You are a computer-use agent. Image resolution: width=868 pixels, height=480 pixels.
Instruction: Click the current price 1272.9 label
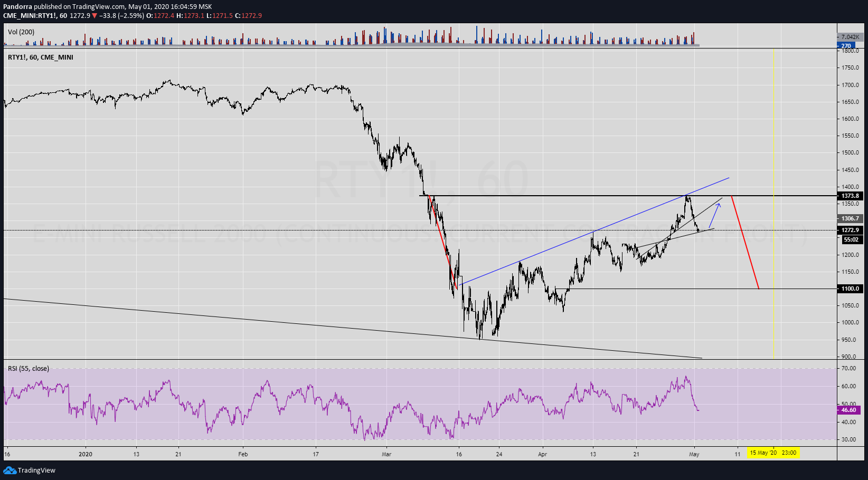[x=850, y=230]
